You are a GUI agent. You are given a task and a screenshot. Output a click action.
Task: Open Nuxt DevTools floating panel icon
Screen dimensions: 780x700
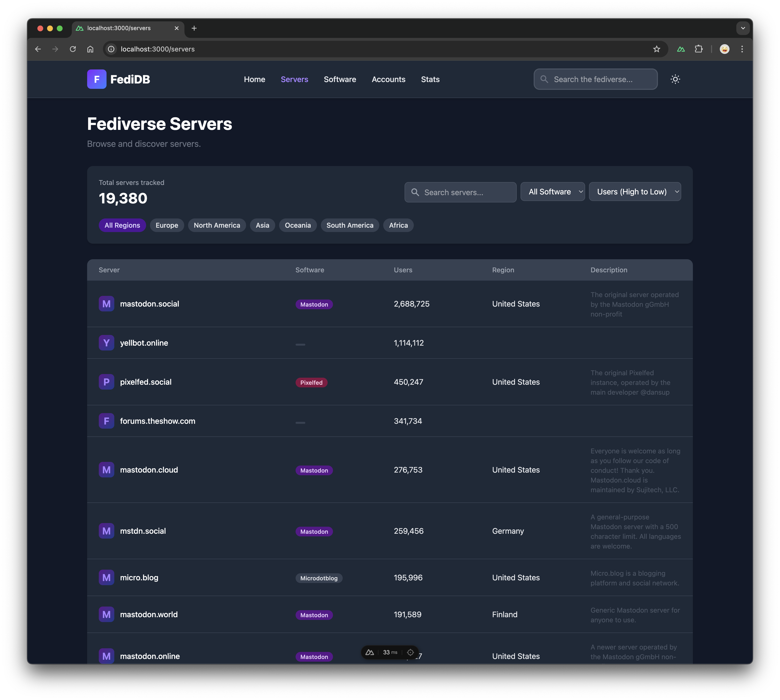point(370,652)
